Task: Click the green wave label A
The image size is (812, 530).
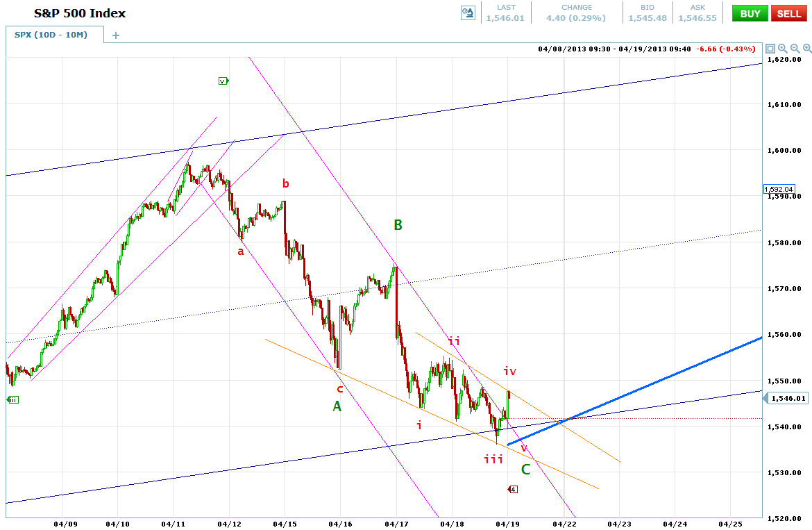Action: point(337,406)
